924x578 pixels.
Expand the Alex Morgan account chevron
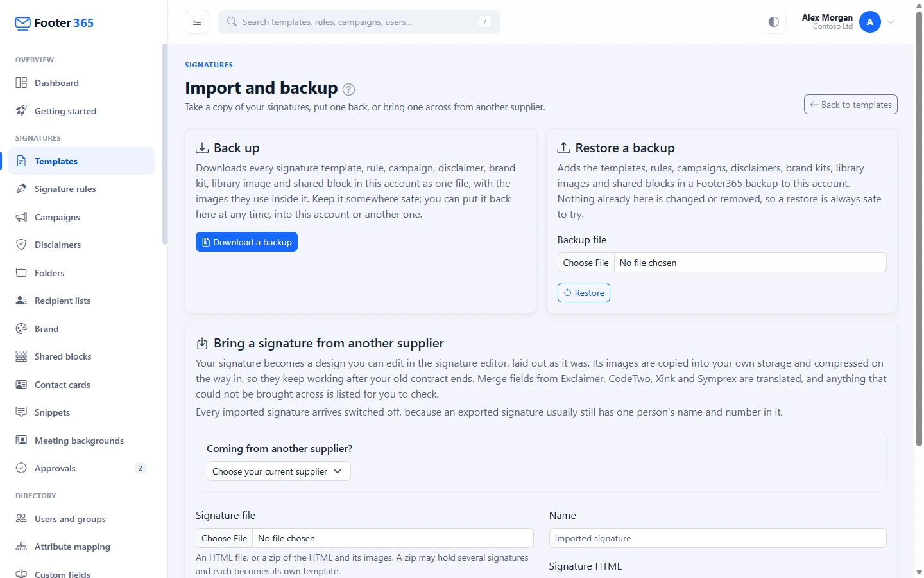(891, 22)
